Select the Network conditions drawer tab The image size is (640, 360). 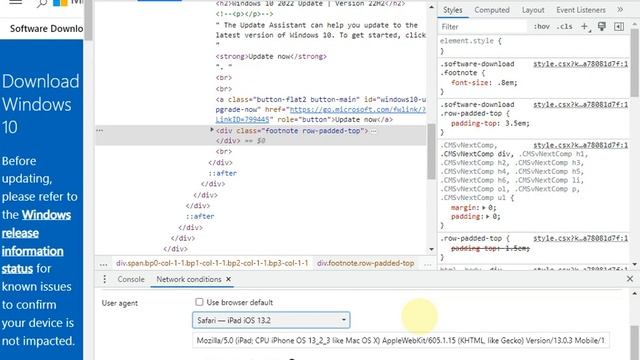pyautogui.click(x=189, y=280)
